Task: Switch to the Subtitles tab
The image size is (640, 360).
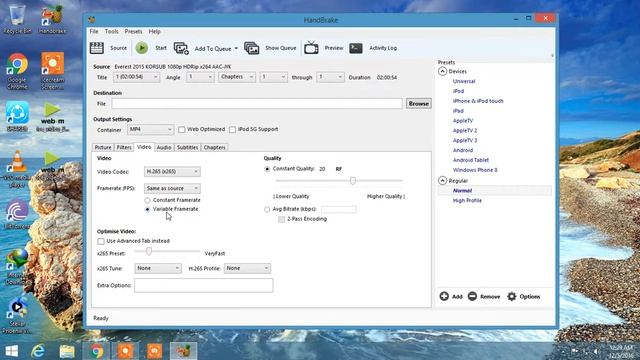Action: point(187,147)
